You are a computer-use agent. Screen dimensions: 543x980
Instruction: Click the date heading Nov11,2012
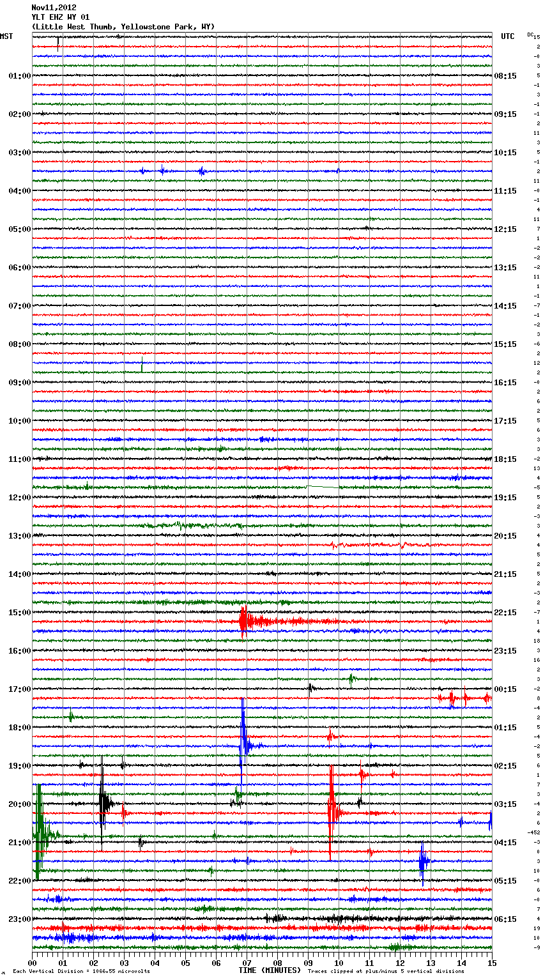[54, 8]
